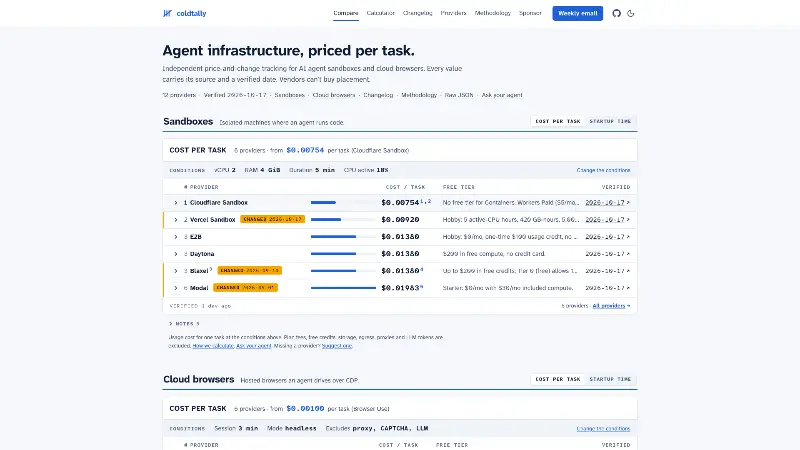Select Cloud browsers Cost Per Task tab

[558, 379]
